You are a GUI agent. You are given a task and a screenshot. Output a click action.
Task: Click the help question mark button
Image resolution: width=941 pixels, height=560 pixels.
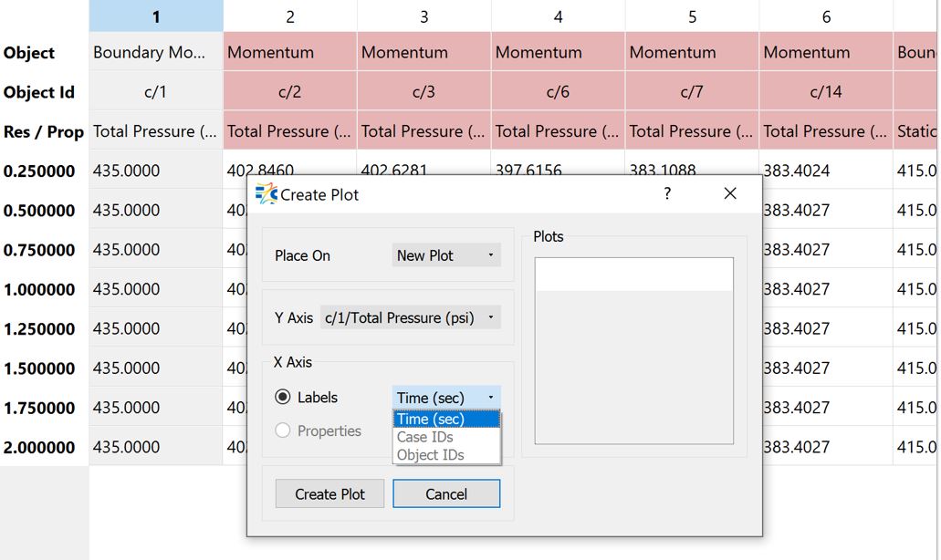coord(667,194)
